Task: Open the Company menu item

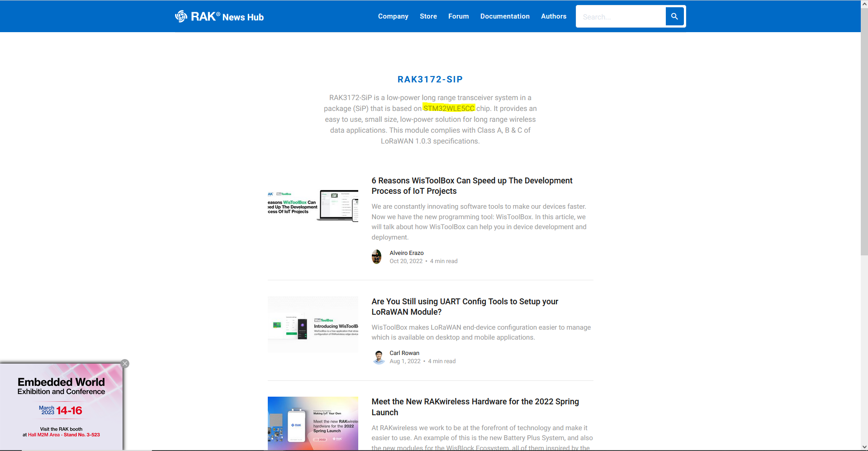Action: coord(393,16)
